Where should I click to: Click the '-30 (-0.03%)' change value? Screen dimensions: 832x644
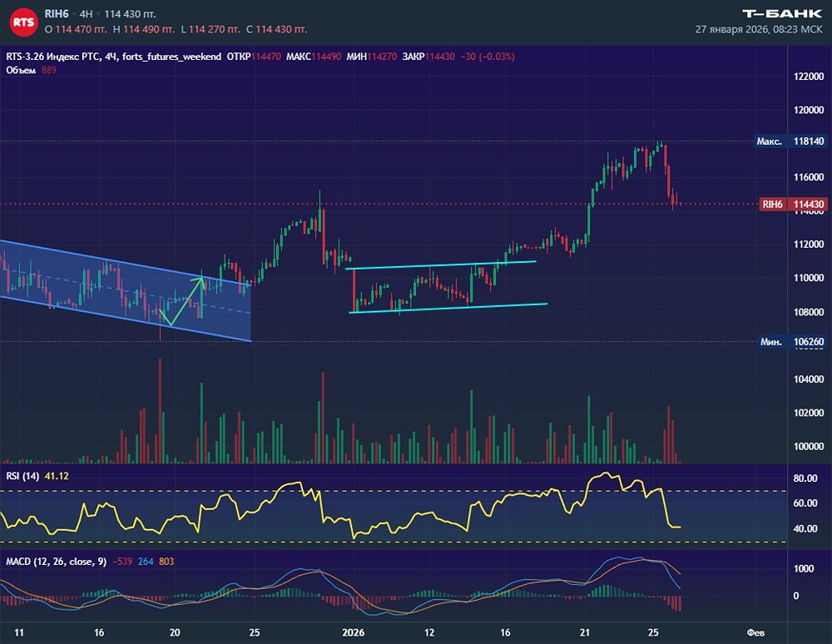(487, 57)
